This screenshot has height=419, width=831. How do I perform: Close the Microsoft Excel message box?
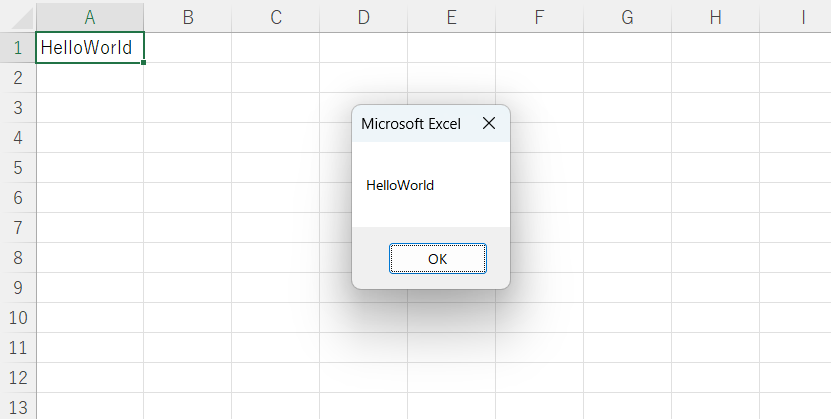(x=488, y=124)
